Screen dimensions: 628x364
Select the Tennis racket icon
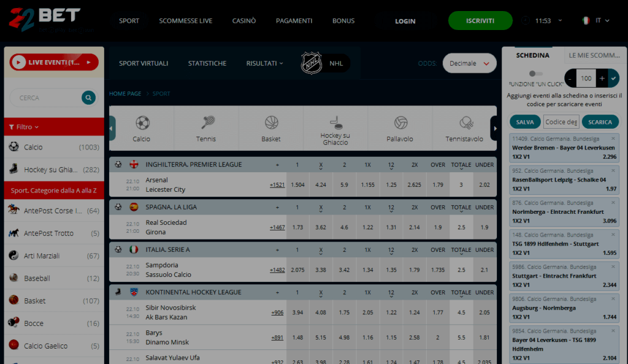pos(207,123)
